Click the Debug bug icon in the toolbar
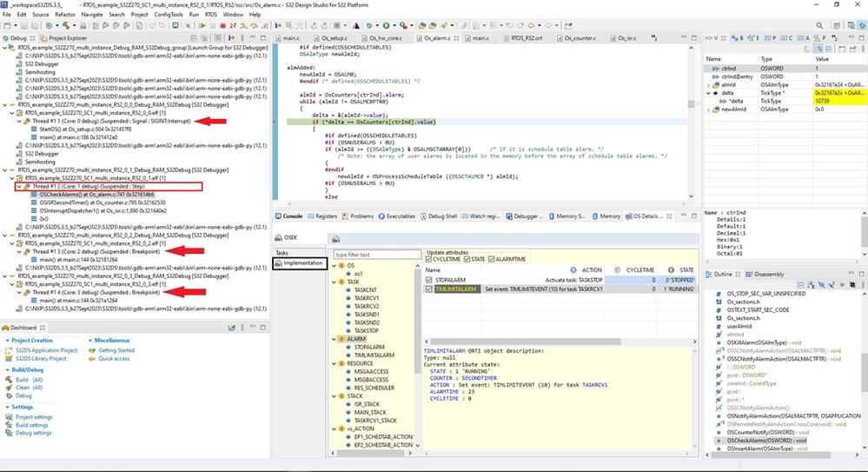 coord(369,26)
